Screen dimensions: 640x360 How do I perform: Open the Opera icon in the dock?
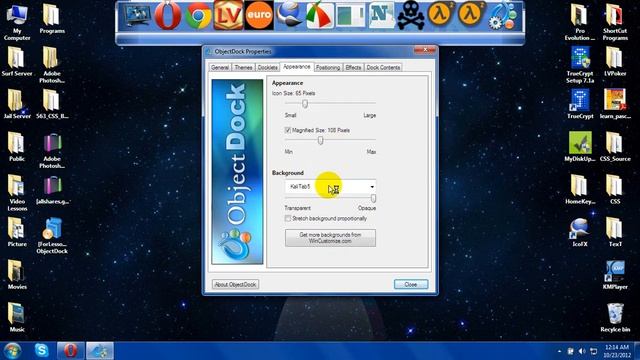click(x=168, y=16)
